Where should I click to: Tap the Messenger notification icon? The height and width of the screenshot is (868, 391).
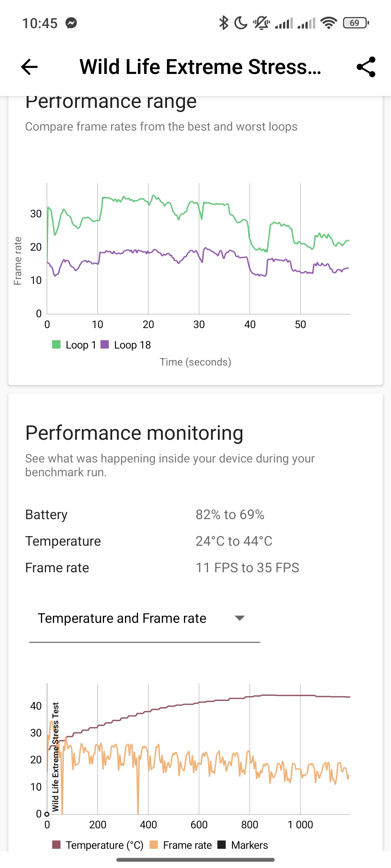coord(71,23)
